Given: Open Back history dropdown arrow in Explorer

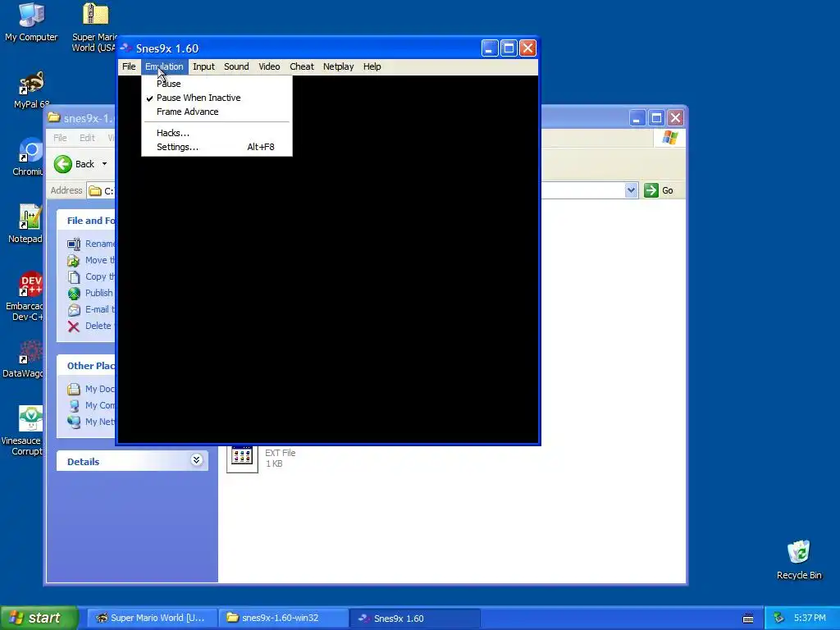Looking at the screenshot, I should point(104,164).
